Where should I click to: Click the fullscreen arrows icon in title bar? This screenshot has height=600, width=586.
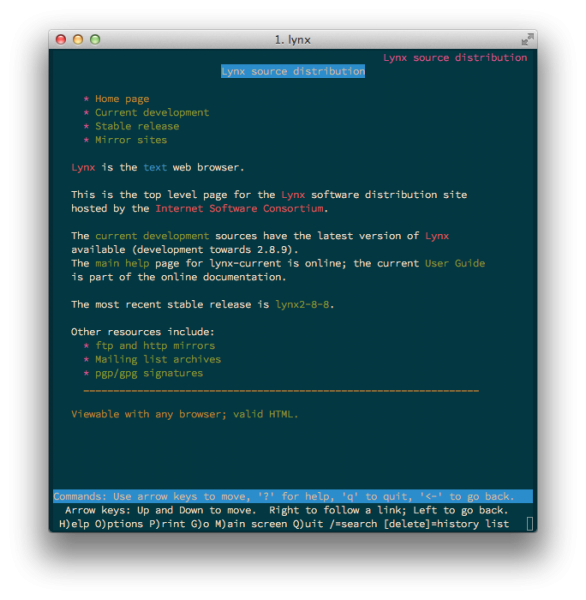pos(527,39)
